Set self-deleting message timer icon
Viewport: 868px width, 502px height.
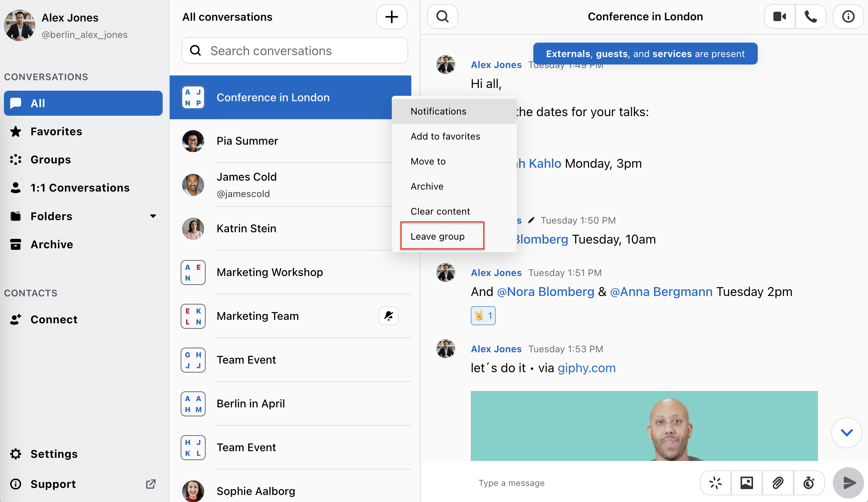[809, 483]
